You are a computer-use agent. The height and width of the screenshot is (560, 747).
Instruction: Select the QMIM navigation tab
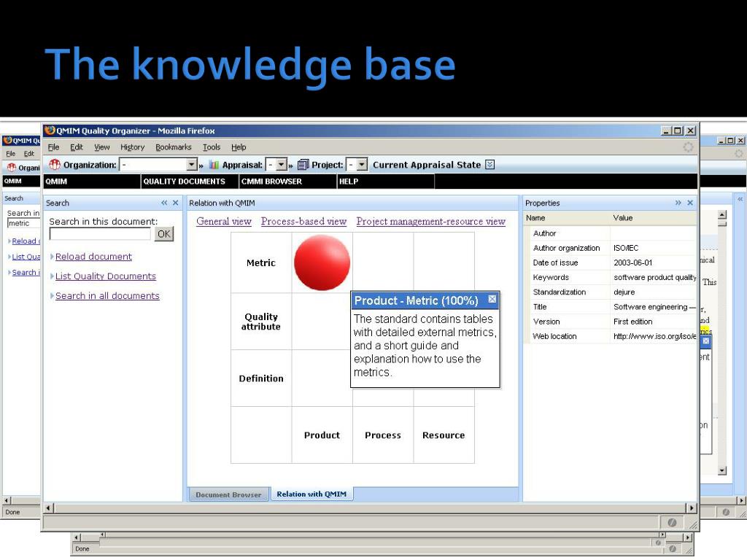(91, 182)
